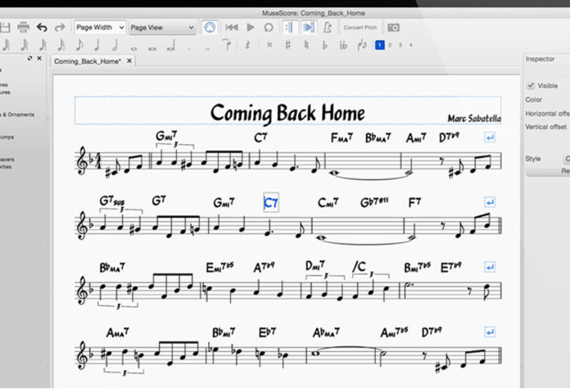Viewport: 570px width, 392px height.
Task: Select the highlighted C7 chord symbol
Action: pos(271,202)
